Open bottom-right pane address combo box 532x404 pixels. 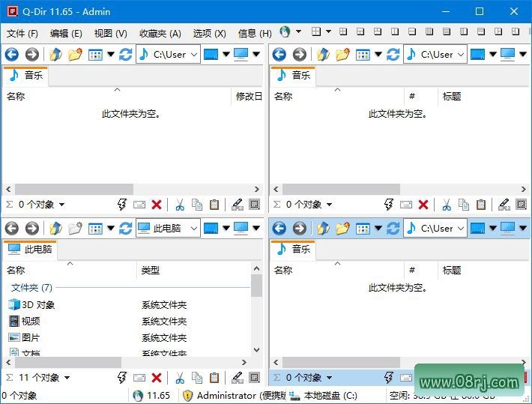tap(435, 228)
